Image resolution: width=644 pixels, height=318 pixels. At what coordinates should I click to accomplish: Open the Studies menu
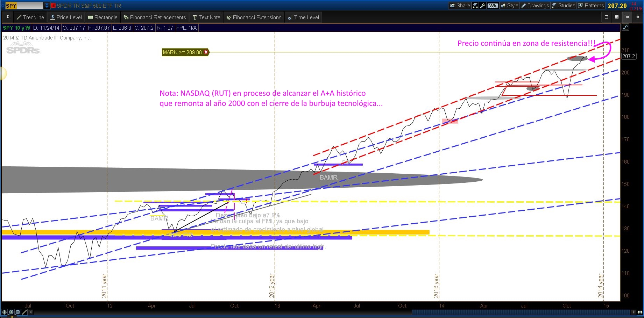point(563,6)
